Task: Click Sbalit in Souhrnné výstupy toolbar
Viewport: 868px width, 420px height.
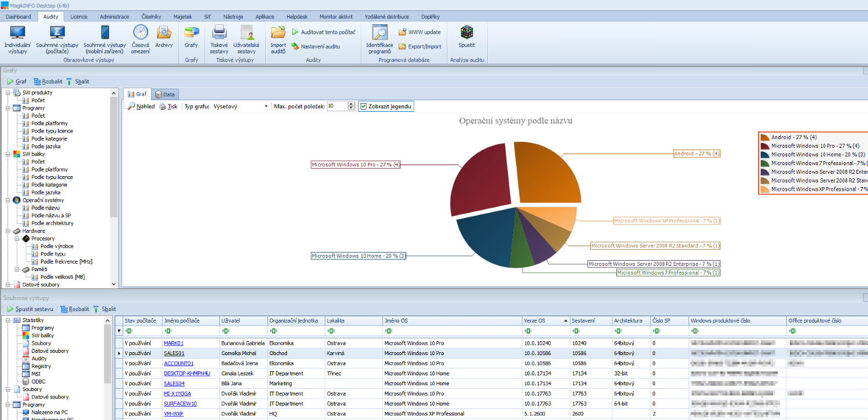Action: (x=105, y=309)
